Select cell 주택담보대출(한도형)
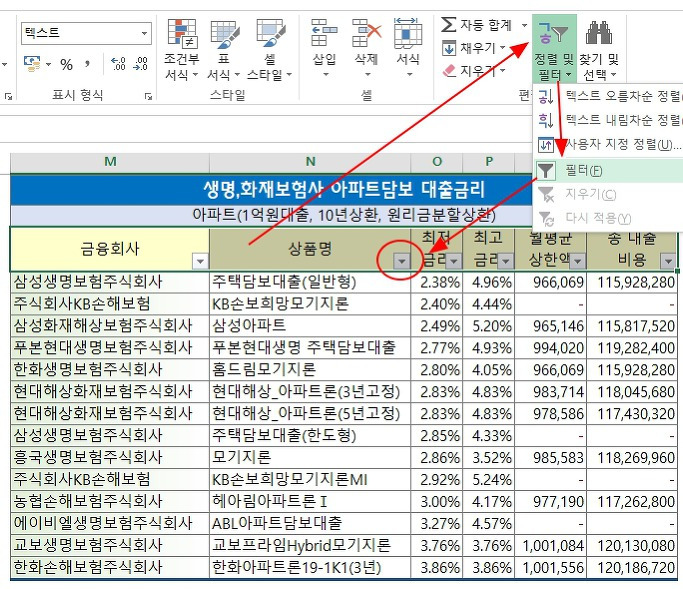 pyautogui.click(x=310, y=436)
